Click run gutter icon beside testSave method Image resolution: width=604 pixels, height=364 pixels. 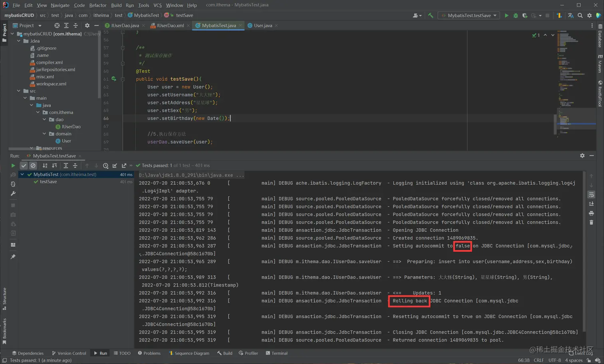(114, 79)
